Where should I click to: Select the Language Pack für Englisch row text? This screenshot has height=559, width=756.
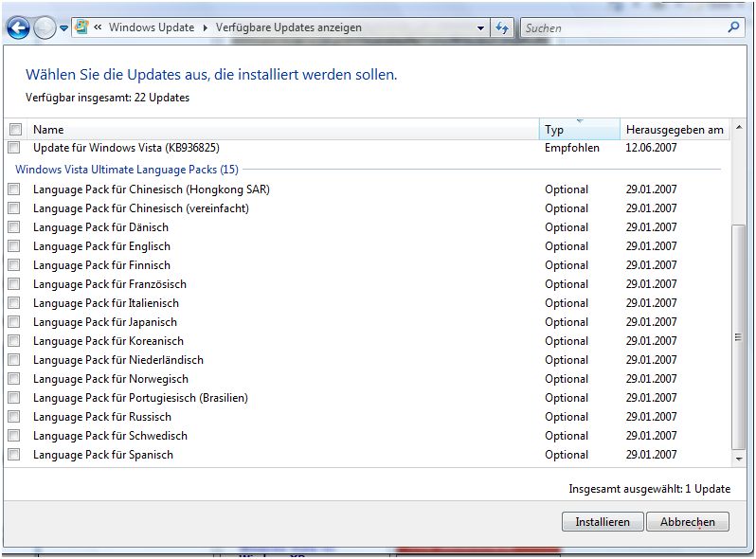pos(101,246)
